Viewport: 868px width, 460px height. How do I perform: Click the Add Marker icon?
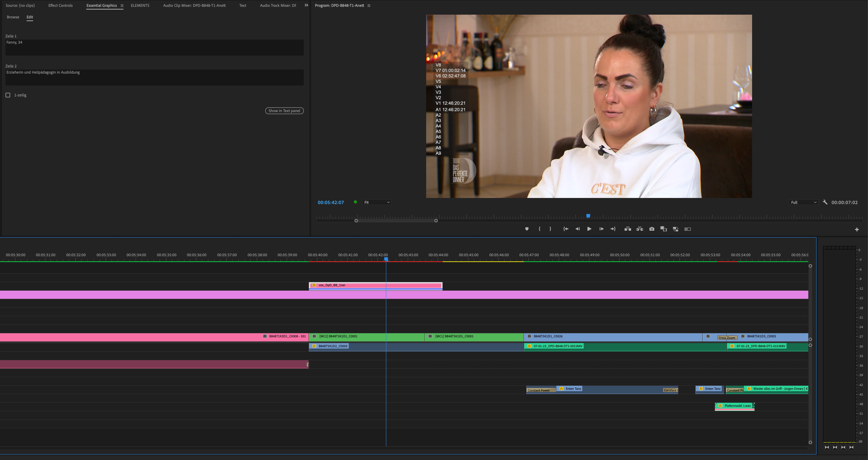coord(527,229)
